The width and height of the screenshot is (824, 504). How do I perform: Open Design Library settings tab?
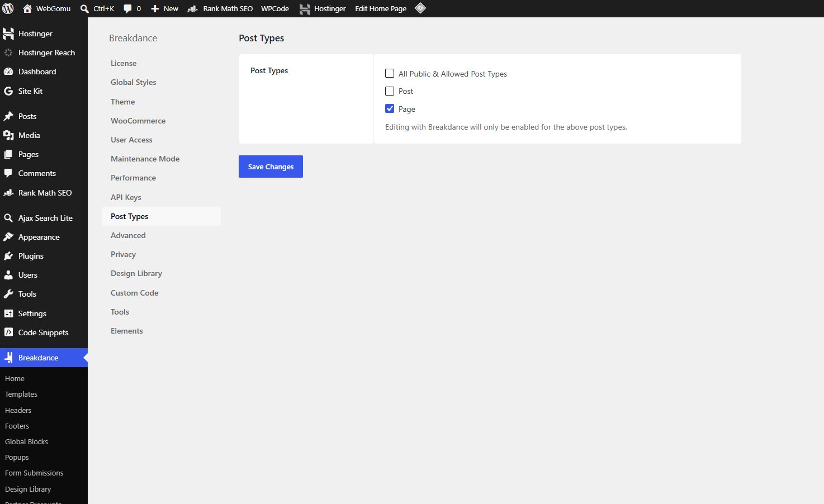tap(162, 273)
